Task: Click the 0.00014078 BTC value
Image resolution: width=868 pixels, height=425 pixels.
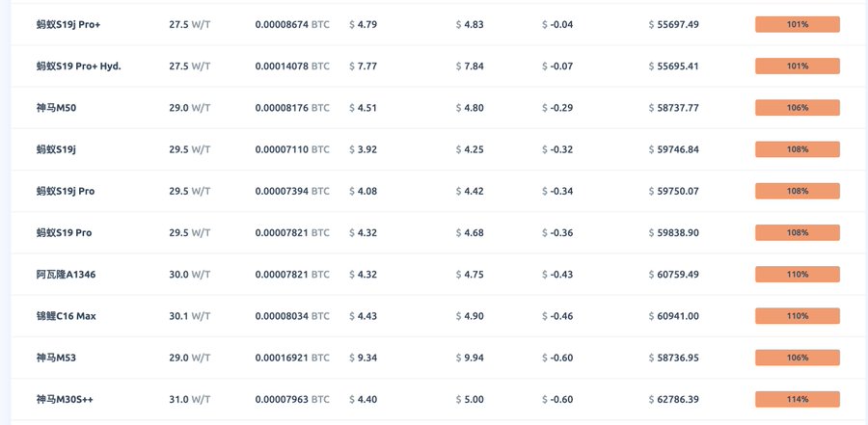Action: (291, 66)
